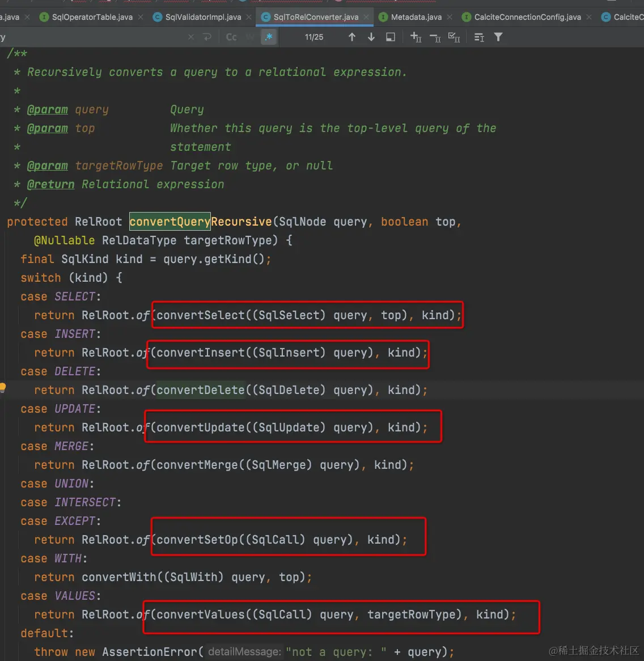The height and width of the screenshot is (661, 644).
Task: Toggle the Words option in find bar
Action: pyautogui.click(x=251, y=37)
